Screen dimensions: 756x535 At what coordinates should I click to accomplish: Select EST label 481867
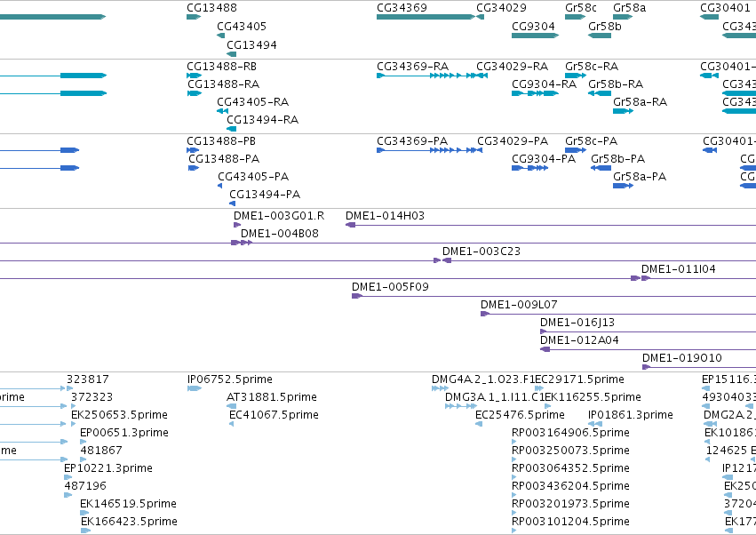(x=101, y=451)
